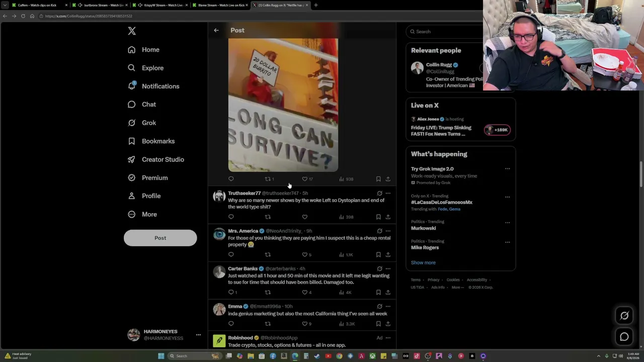Open Grok in the sidebar

pos(142,123)
